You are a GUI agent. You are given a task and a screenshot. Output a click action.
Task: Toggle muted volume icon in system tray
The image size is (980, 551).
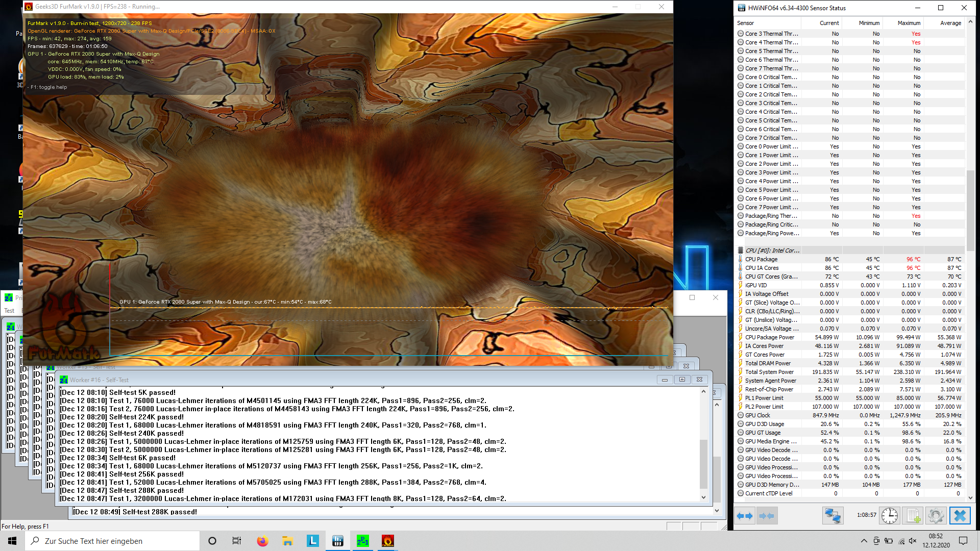tap(913, 541)
